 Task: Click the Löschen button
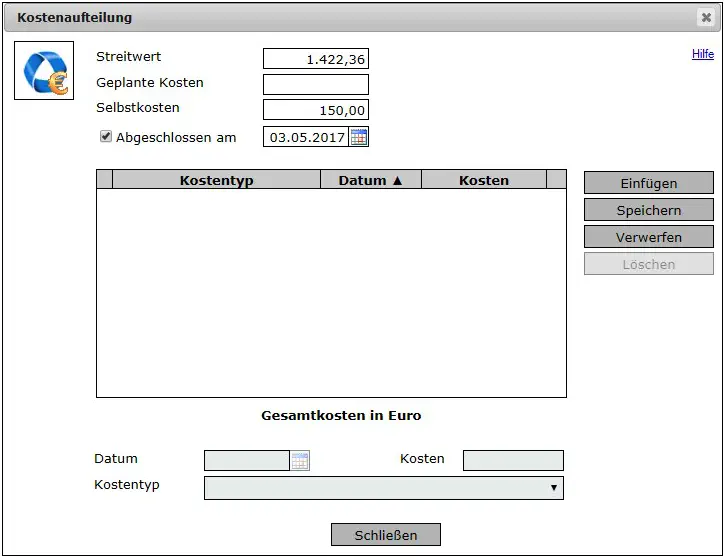pos(648,265)
